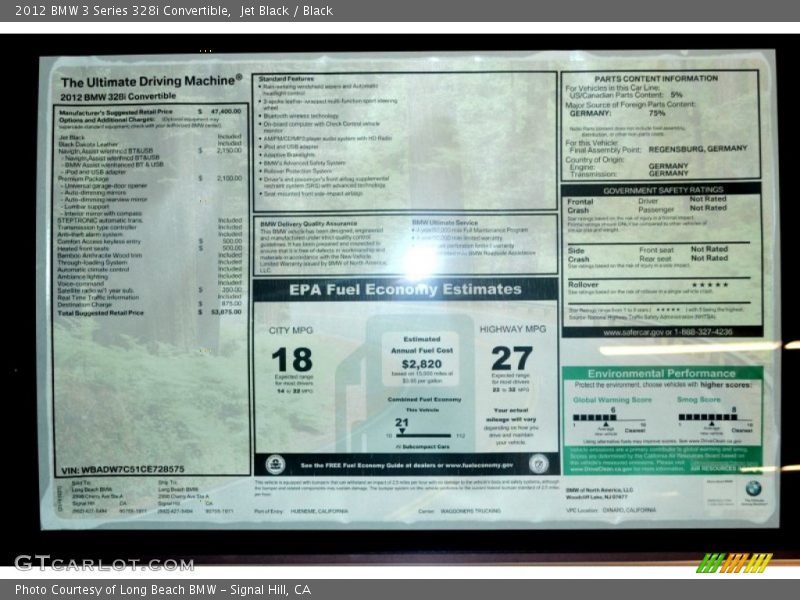Click the GTCARLOT.COM watermark logo

[104, 563]
